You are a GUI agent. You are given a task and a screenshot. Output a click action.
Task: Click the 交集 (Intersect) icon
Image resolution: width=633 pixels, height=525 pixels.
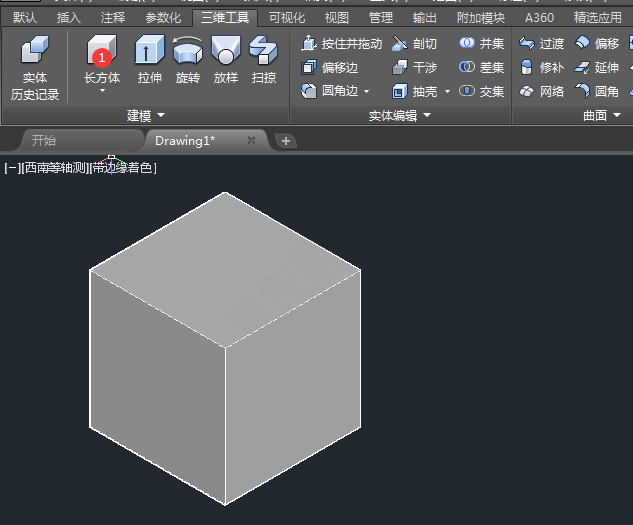[x=467, y=91]
